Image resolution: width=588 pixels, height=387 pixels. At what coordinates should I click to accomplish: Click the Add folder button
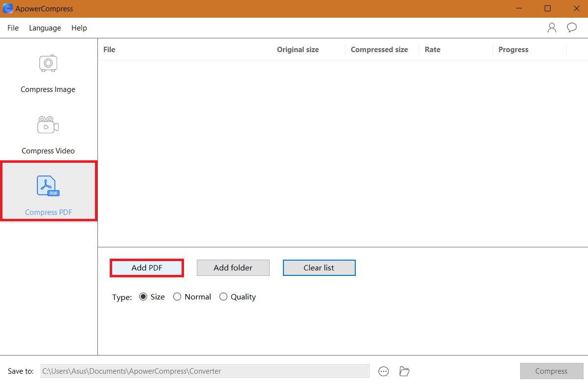[x=233, y=268]
